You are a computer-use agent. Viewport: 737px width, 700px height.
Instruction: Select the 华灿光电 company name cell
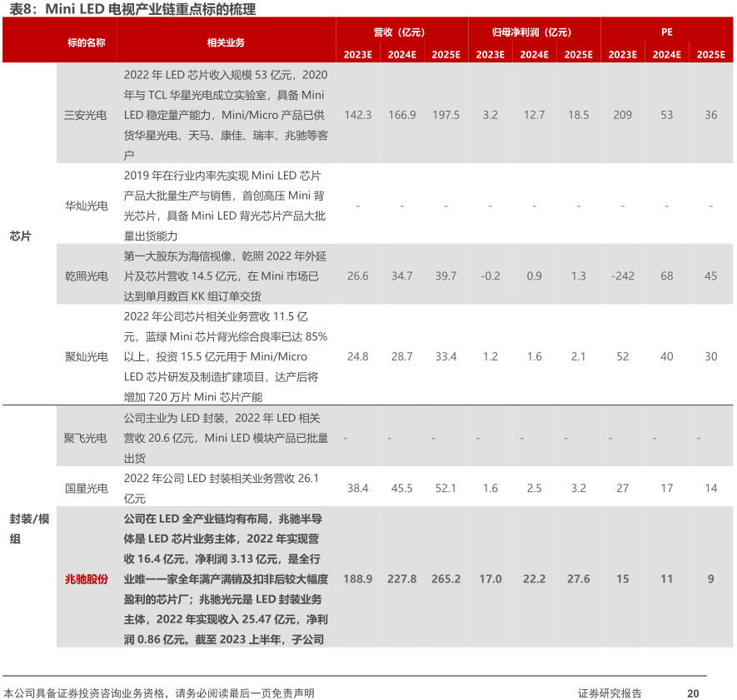[x=86, y=205]
